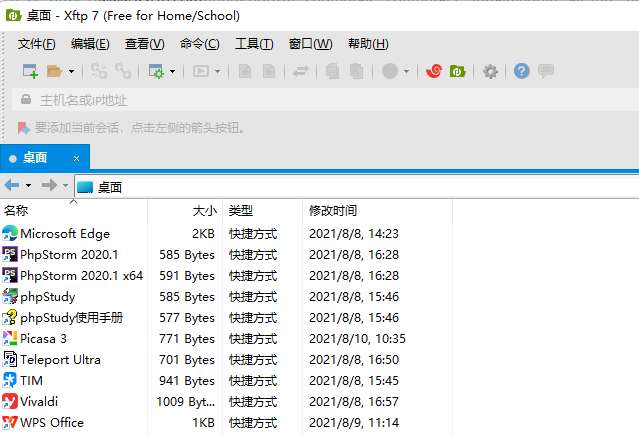Open Options via the gear icon
Screen dimensions: 639x436
(x=490, y=71)
